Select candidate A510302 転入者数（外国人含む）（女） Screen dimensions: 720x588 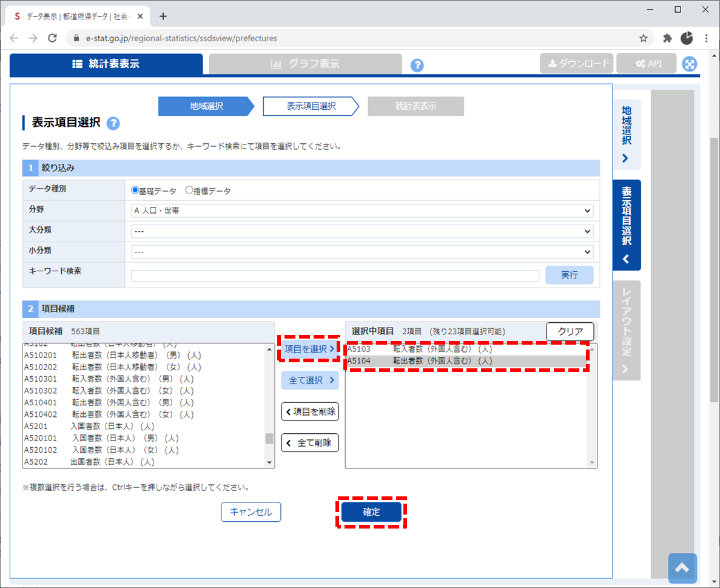coord(144,391)
